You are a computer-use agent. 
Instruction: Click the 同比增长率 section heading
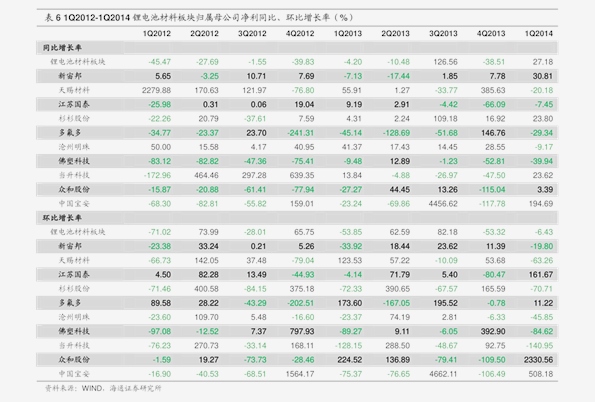(62, 48)
